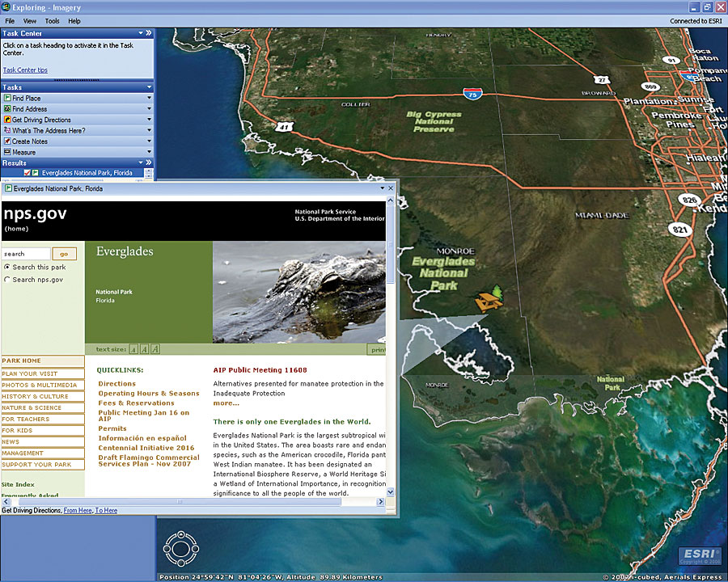Click the Find Place flag icon

pos(7,98)
